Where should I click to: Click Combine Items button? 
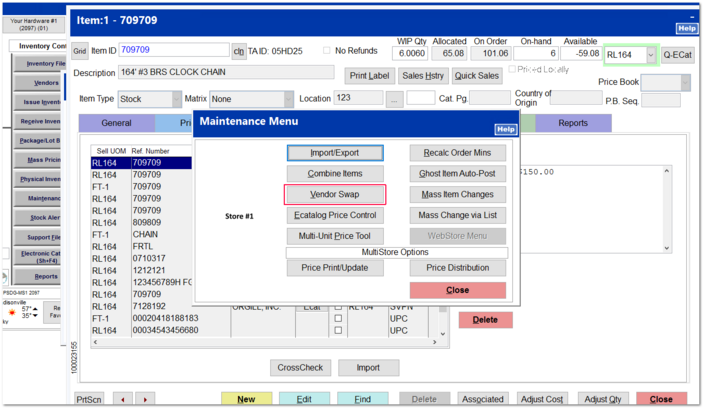click(x=335, y=174)
